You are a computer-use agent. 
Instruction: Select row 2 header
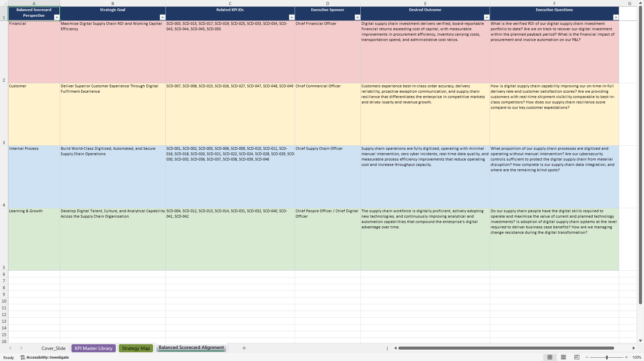(x=4, y=52)
